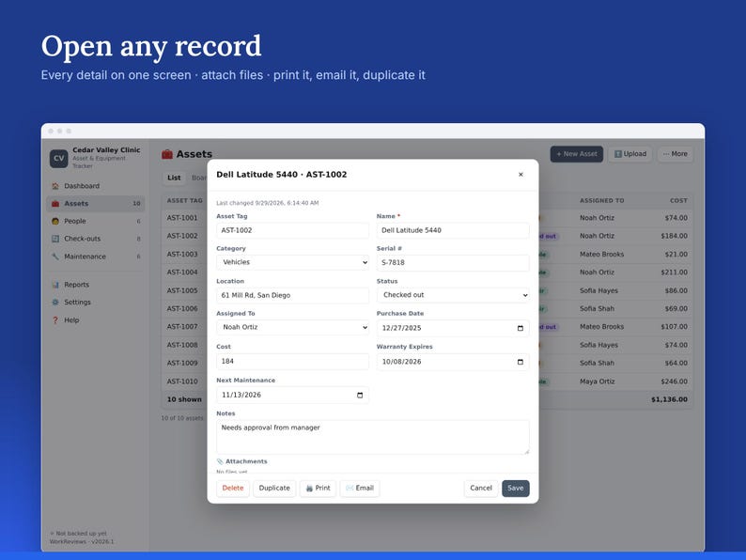Cancel editing the record
Screen dimensions: 746x560
[x=481, y=489]
